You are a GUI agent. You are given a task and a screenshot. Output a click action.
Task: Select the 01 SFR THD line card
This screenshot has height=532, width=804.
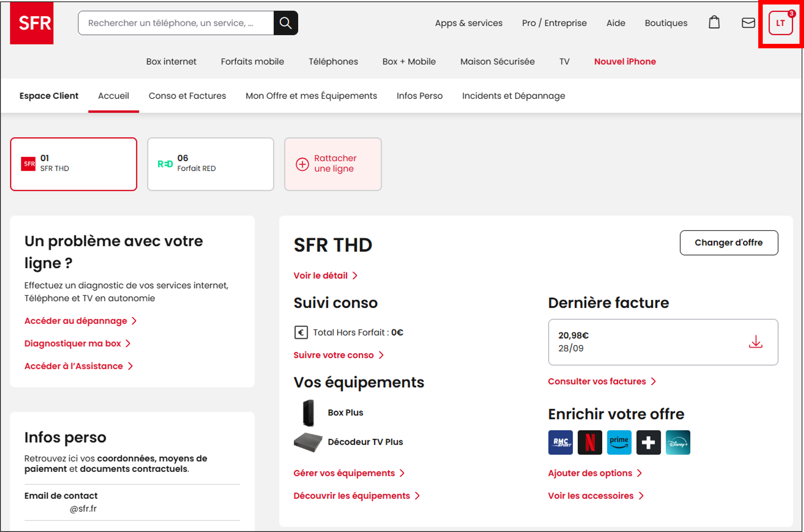tap(74, 164)
